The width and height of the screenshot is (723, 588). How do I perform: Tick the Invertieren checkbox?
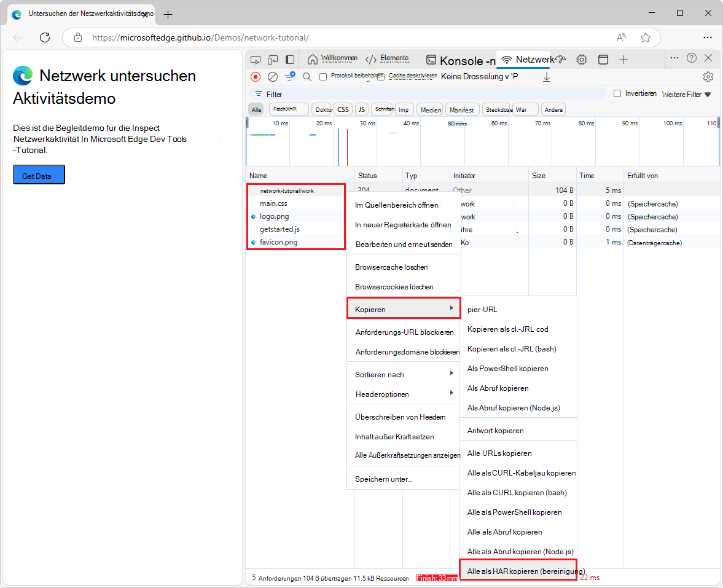617,93
